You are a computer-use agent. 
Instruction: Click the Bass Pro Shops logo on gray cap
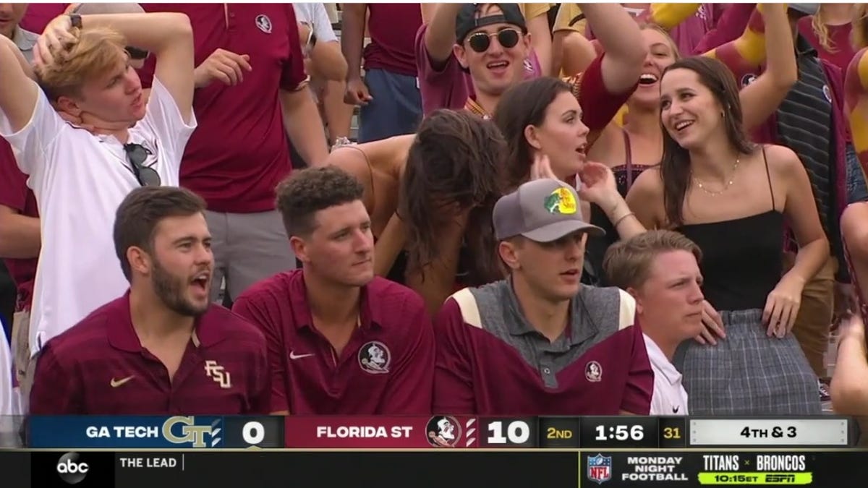[561, 200]
